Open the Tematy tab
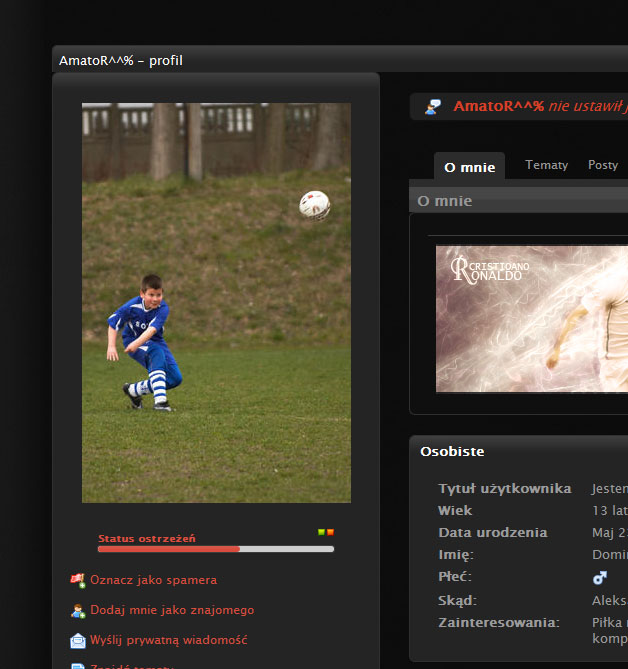This screenshot has height=669, width=628. [546, 165]
